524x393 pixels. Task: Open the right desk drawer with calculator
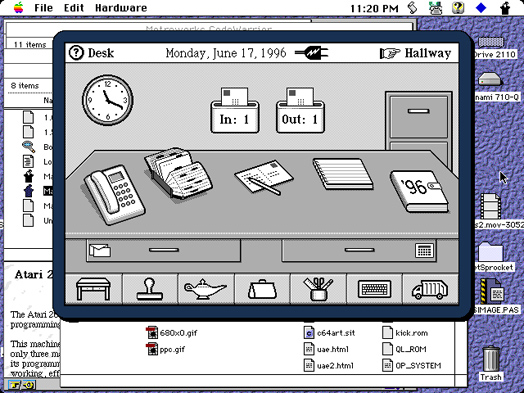point(359,250)
